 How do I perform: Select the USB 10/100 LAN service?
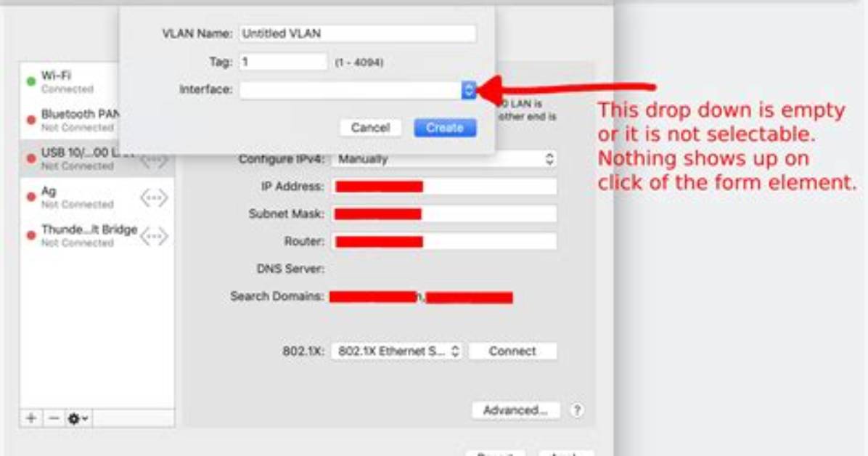coord(97,158)
